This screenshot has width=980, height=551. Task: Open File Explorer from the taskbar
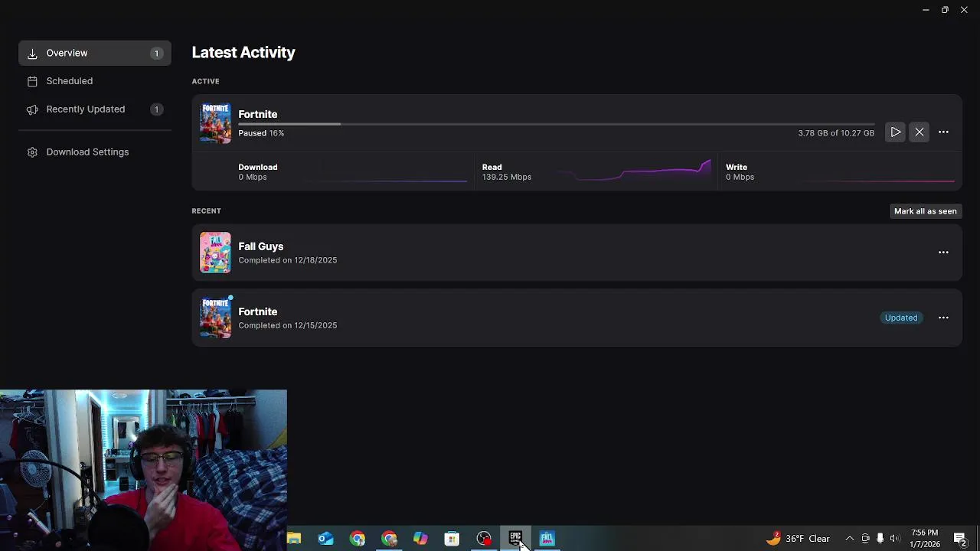pos(294,539)
